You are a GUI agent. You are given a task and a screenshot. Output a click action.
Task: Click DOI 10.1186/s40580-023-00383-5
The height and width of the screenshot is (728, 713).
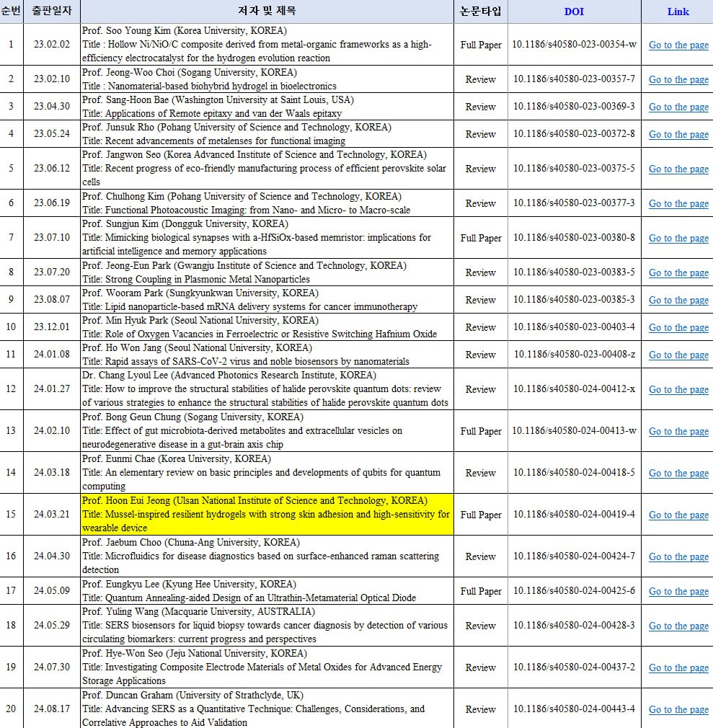[x=574, y=272]
